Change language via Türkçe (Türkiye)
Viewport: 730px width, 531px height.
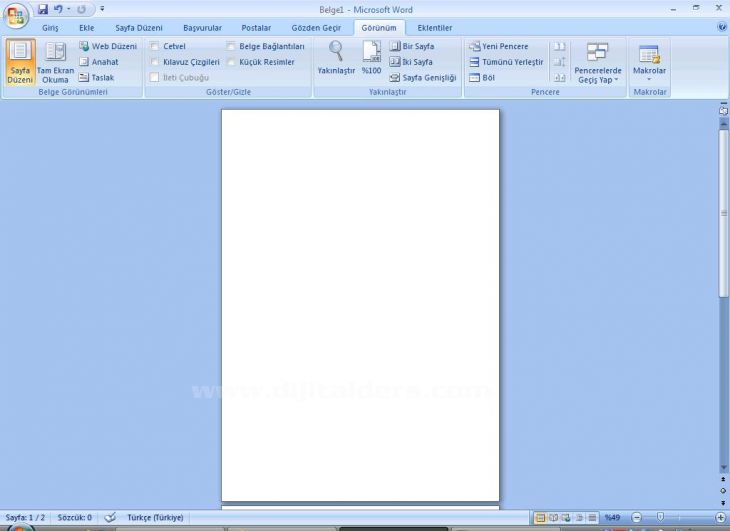(155, 518)
